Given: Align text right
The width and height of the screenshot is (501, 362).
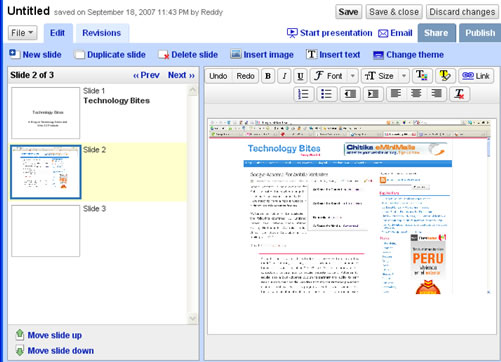Looking at the screenshot, I should coord(436,93).
